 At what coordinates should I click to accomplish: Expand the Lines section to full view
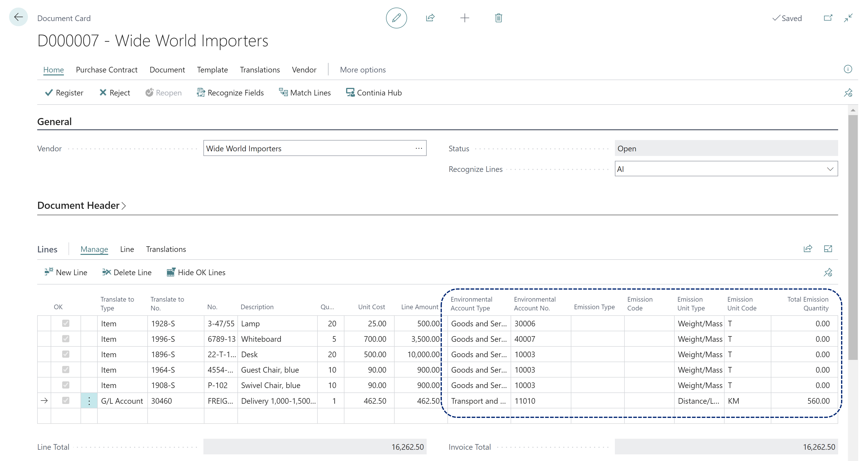coord(828,249)
